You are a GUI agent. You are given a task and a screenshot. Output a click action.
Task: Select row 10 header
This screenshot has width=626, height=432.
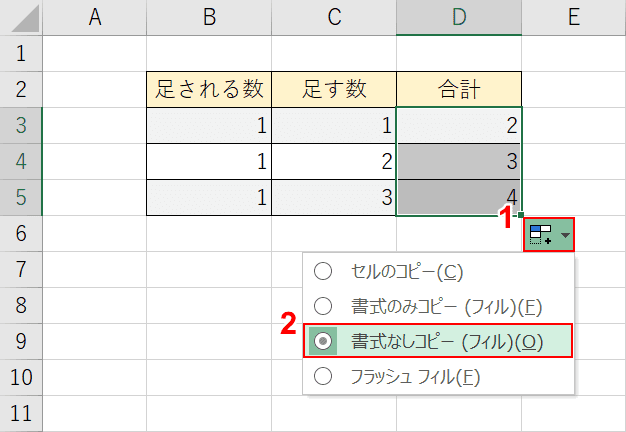(x=21, y=377)
